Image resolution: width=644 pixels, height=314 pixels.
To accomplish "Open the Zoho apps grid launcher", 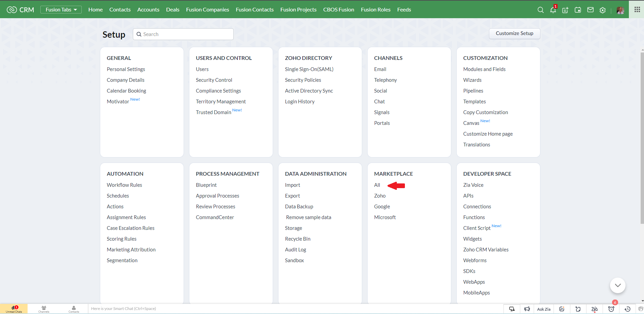I will pyautogui.click(x=637, y=9).
